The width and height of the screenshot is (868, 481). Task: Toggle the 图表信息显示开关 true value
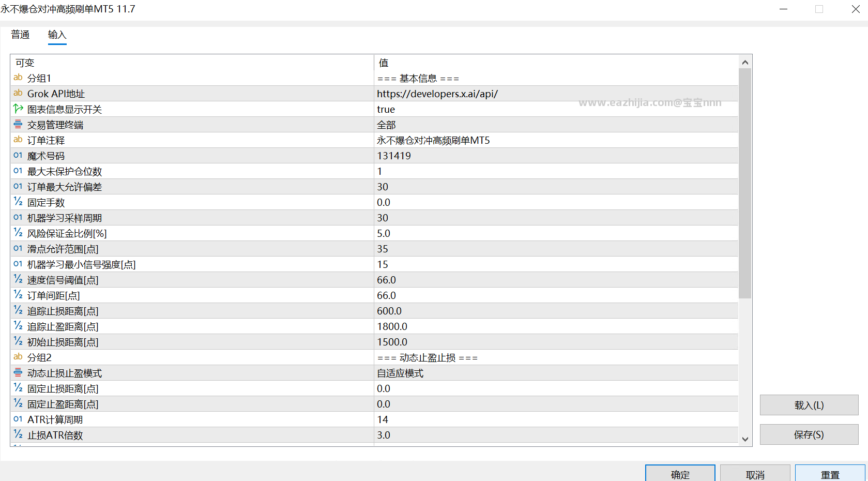tap(556, 109)
